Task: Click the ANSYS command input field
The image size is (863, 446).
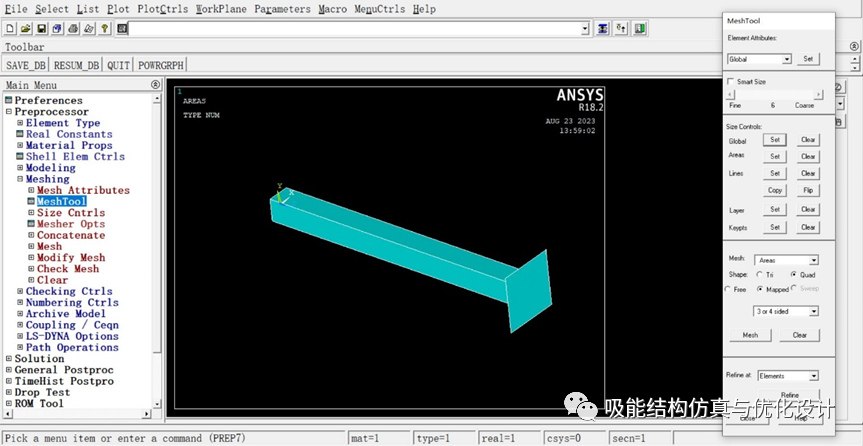Action: pyautogui.click(x=354, y=29)
